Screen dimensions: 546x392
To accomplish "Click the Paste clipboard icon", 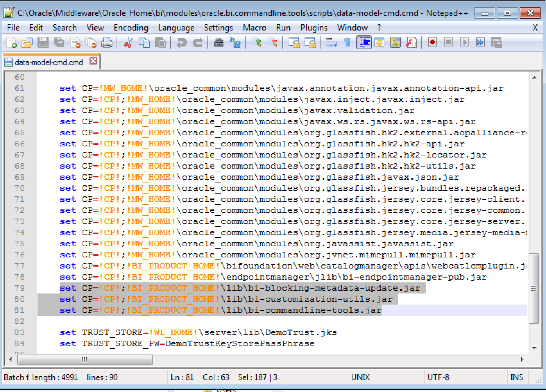I will point(160,43).
